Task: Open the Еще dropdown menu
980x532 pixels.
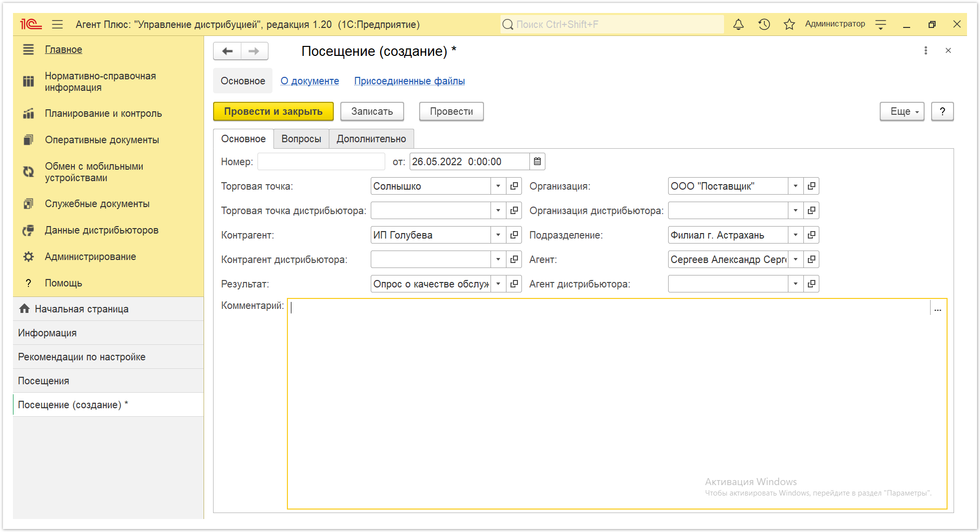Action: tap(902, 111)
